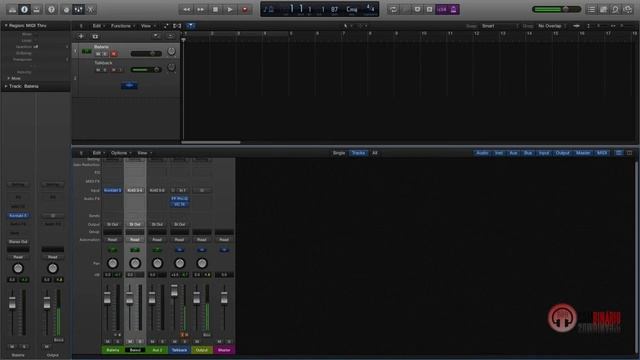Click Baixo channel pan knob in mixer

coord(135,263)
